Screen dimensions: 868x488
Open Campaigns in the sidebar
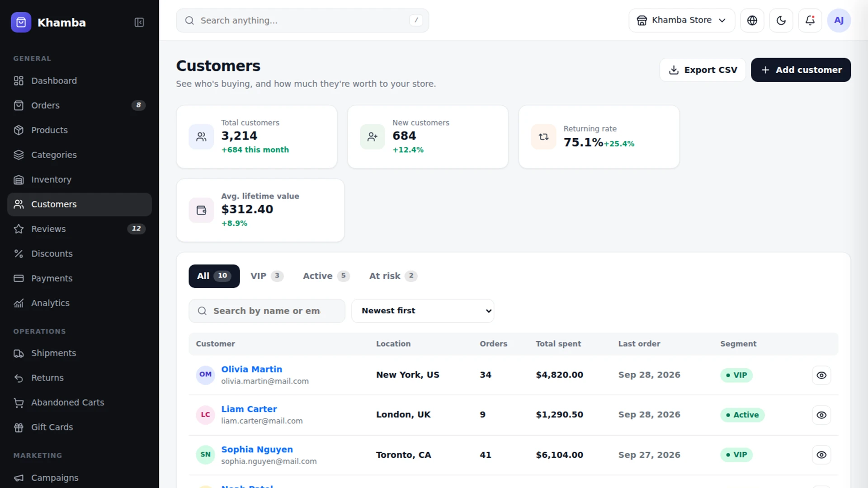79,478
